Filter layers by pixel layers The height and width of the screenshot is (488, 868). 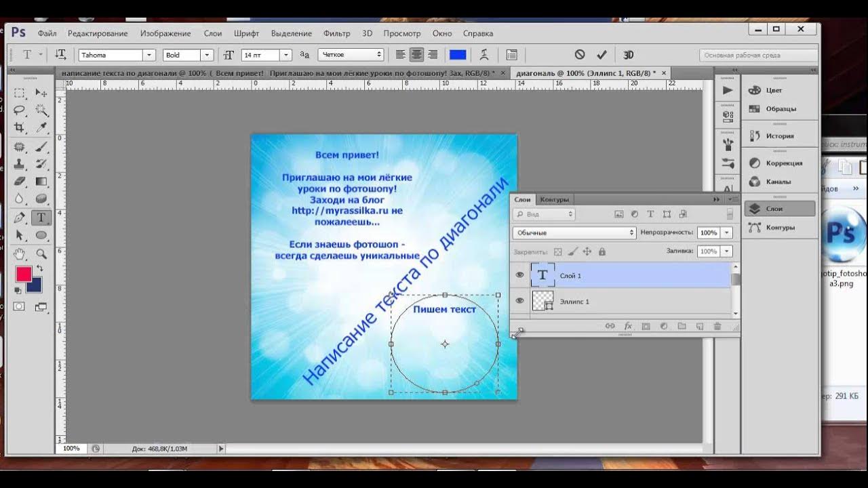click(618, 214)
